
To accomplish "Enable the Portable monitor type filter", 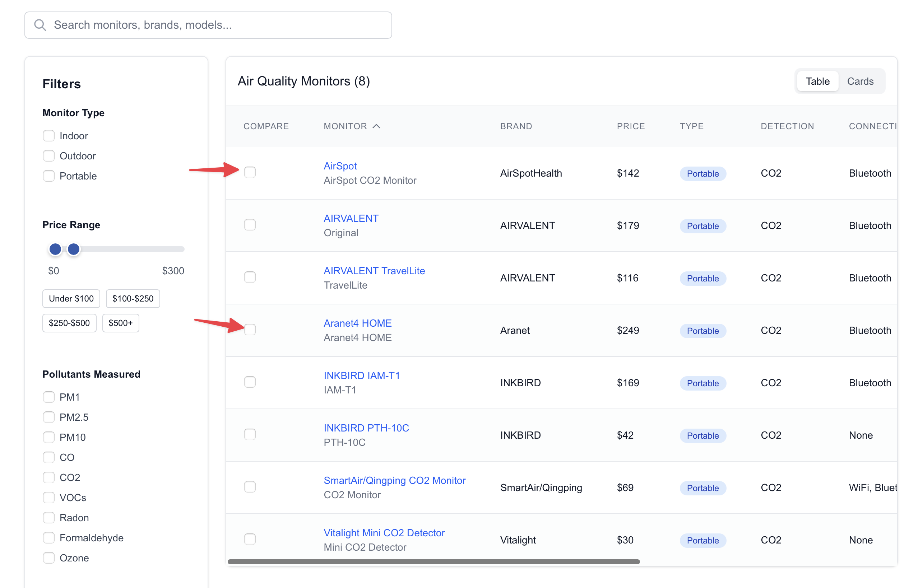I will (49, 176).
